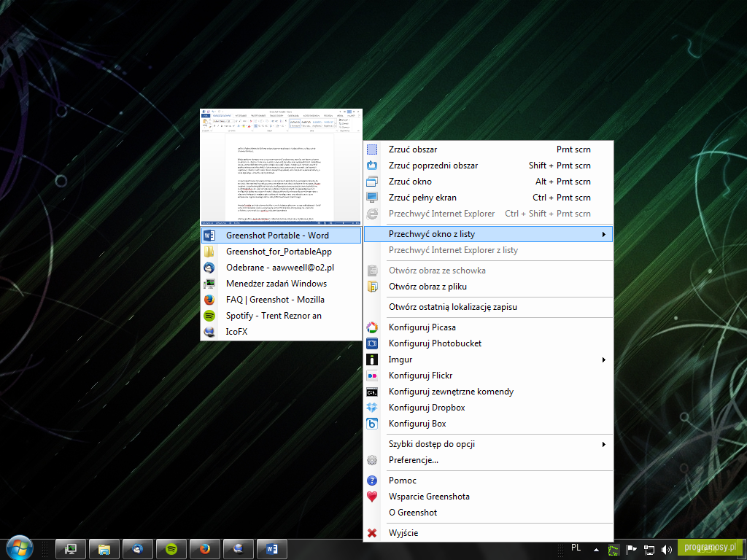Click the folder icon beside Greenshot_for_PortableApp

click(x=209, y=252)
